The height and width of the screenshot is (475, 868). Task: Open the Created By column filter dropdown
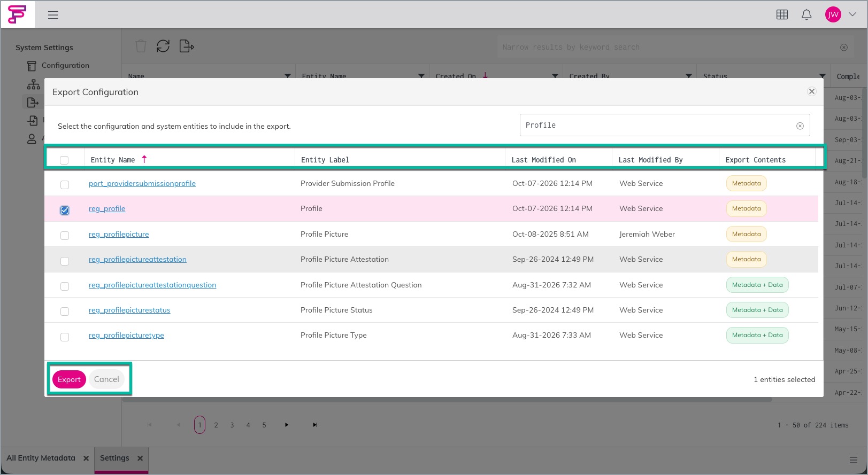coord(689,76)
